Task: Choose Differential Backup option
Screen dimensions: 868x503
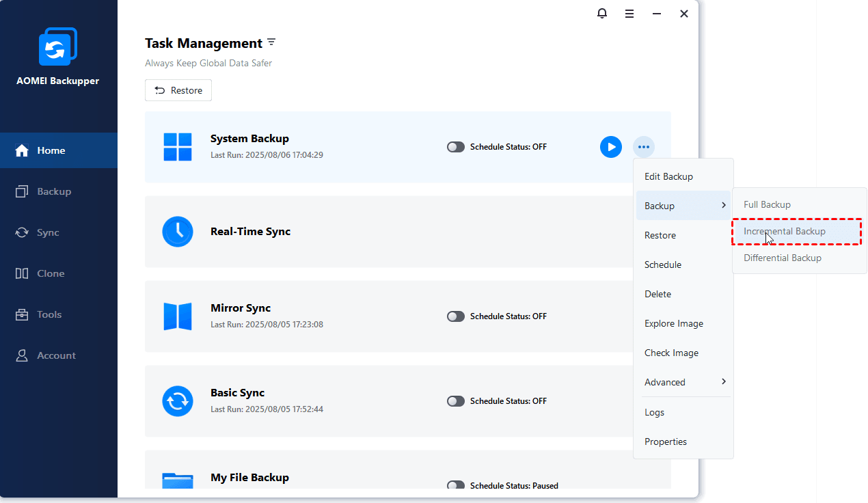Action: click(x=783, y=258)
